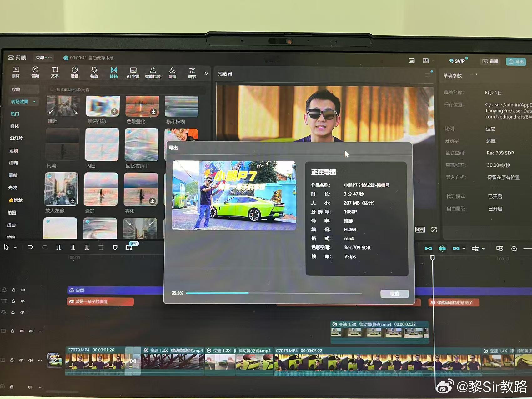Open the 智能包装 tab
The width and height of the screenshot is (532, 399).
tap(153, 73)
